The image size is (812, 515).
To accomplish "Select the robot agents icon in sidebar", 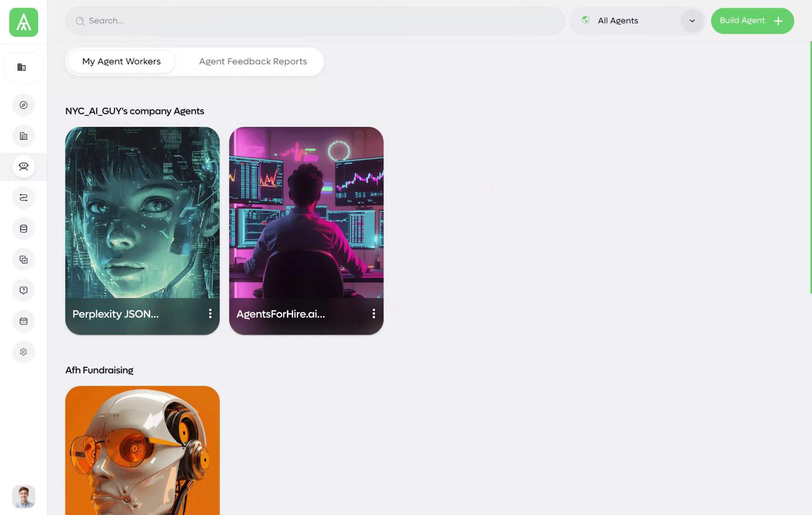I will coord(23,166).
